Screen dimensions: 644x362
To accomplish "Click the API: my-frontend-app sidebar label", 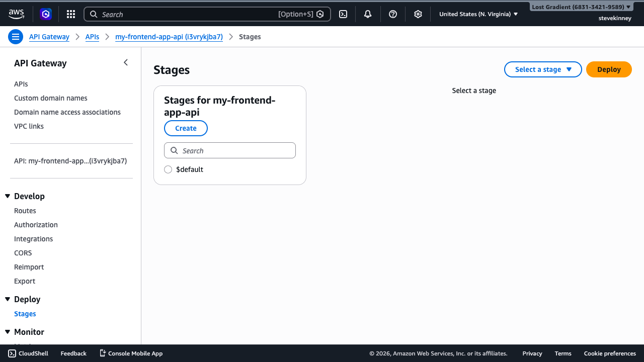I will coord(70,161).
